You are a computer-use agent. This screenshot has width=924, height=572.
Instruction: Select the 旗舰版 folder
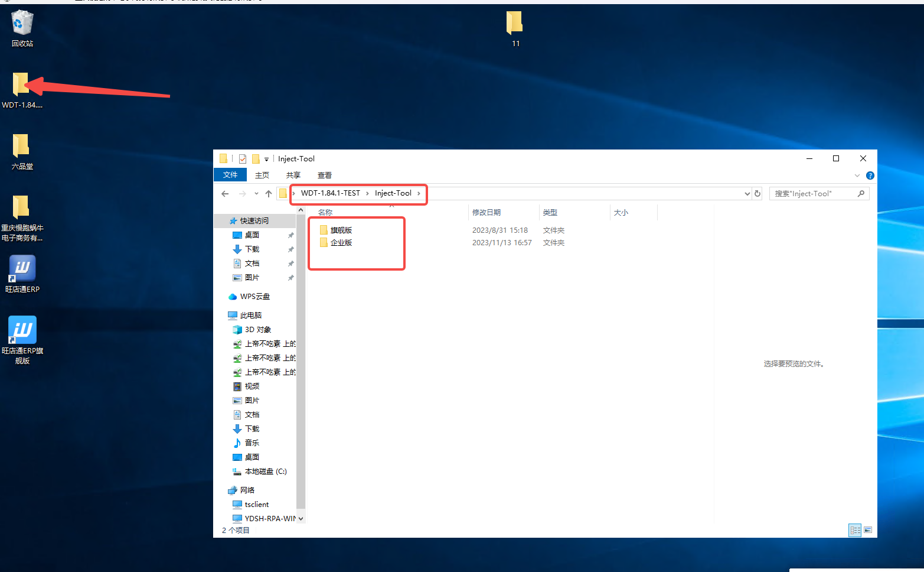coord(336,230)
